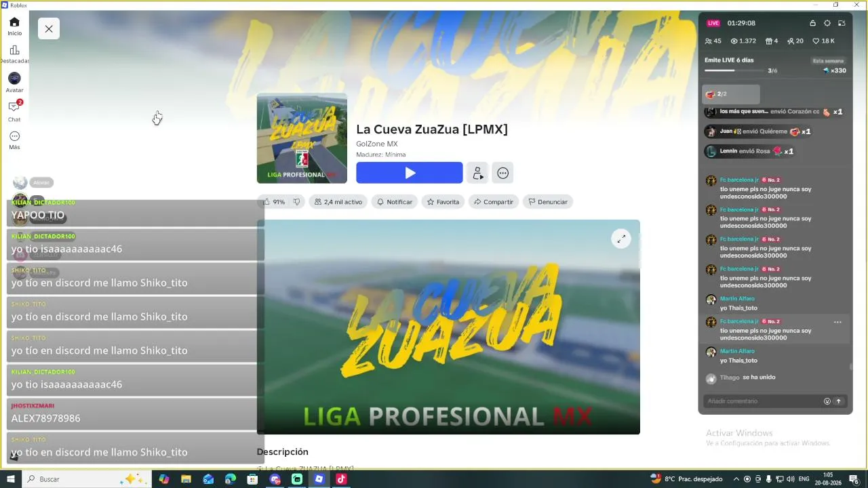This screenshot has width=868, height=488.
Task: Open the ENG language selector
Action: click(804, 479)
